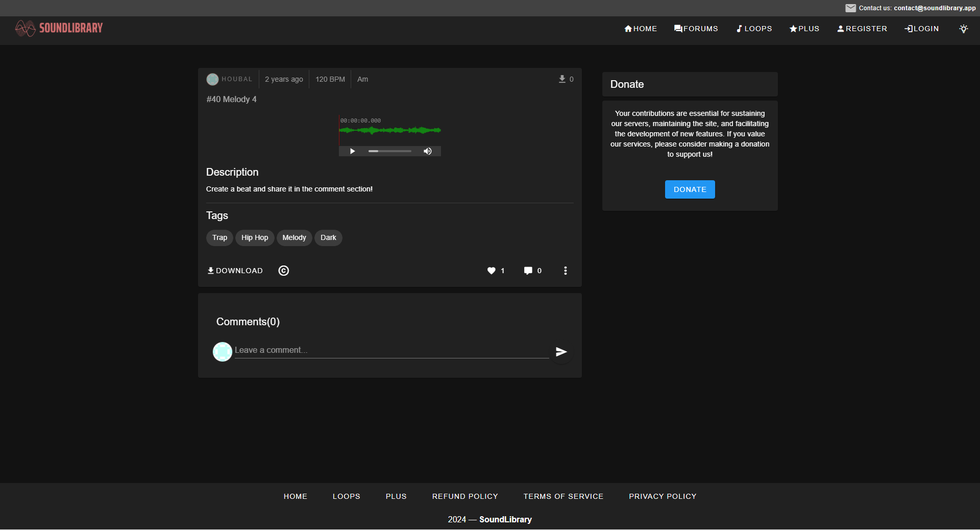Click the green waveform display
The height and width of the screenshot is (530, 980).
[390, 131]
